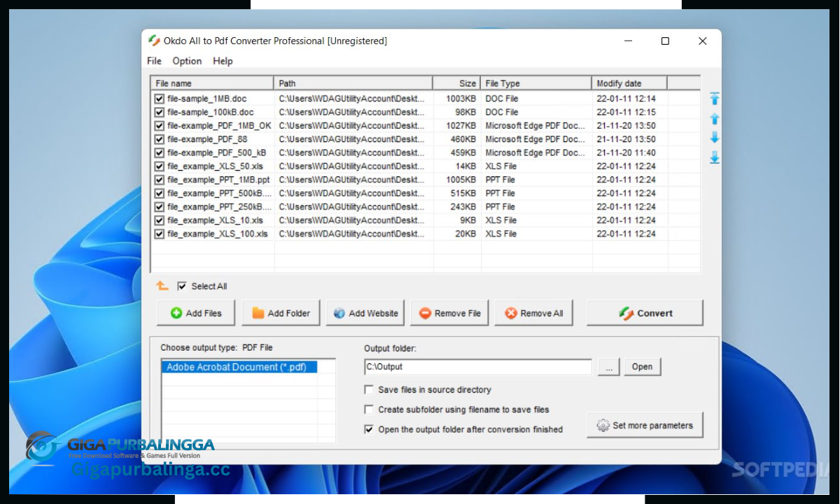
Task: Uncheck file-example_PDF_500_kB checkbox
Action: [x=160, y=153]
